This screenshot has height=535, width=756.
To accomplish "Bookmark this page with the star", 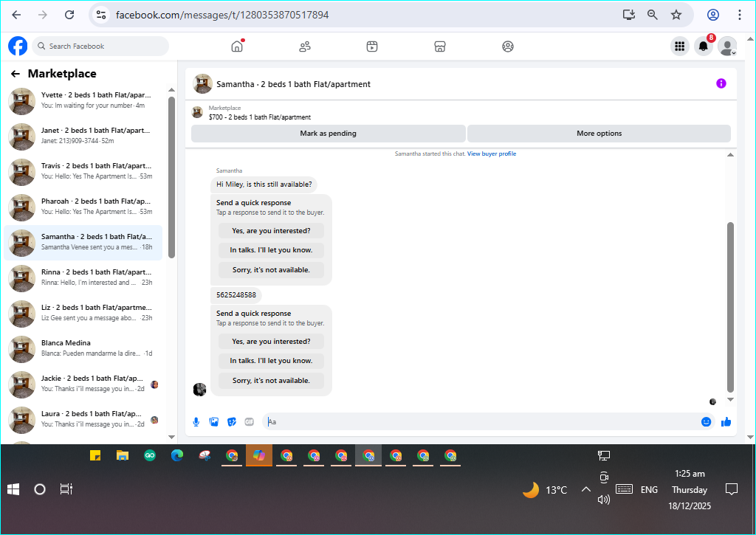I will (x=676, y=15).
